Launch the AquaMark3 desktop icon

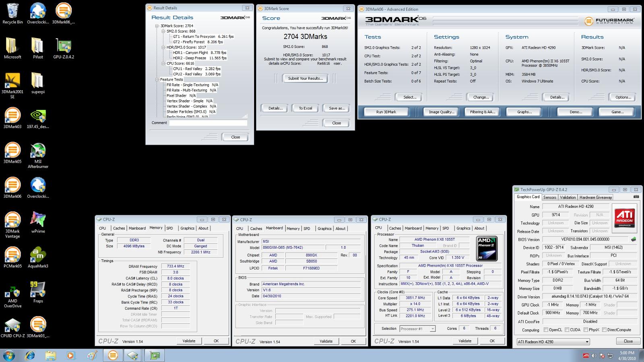[38, 258]
